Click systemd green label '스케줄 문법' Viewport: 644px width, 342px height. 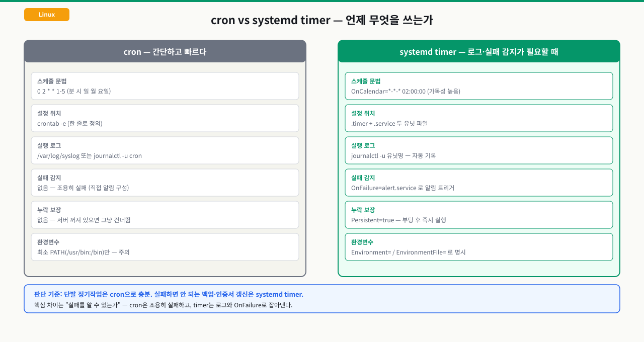tap(366, 81)
